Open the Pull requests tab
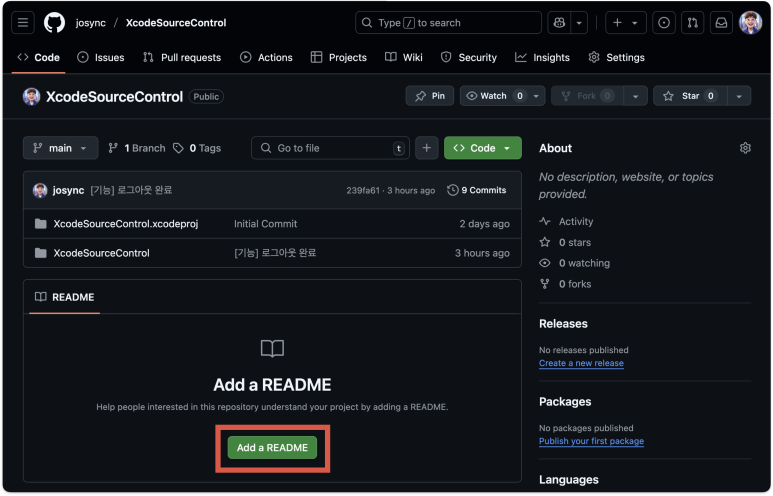Screen dimensions: 773x496 click(182, 57)
